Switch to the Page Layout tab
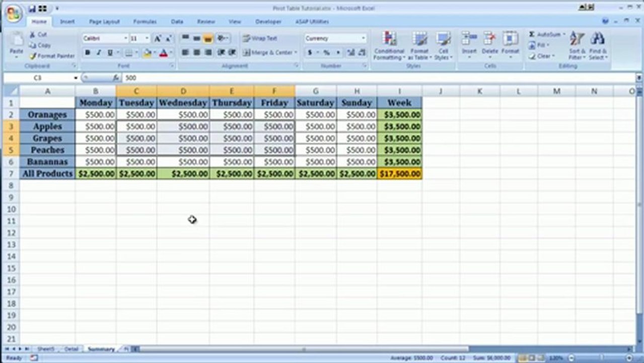This screenshot has width=644, height=363. [x=104, y=22]
